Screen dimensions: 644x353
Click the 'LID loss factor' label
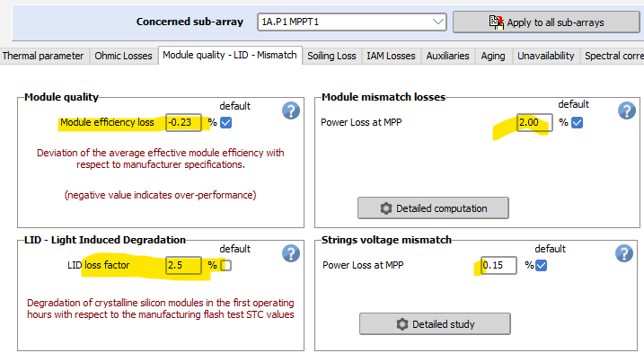click(98, 266)
